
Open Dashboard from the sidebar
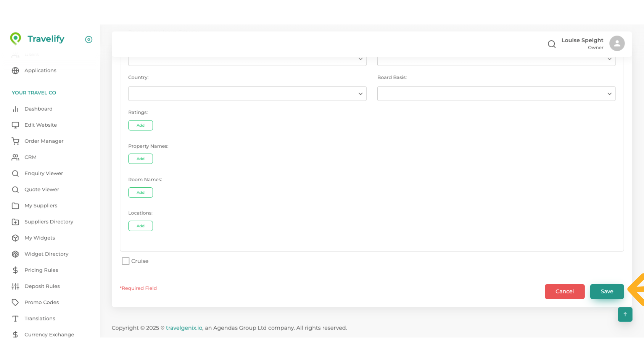38,109
